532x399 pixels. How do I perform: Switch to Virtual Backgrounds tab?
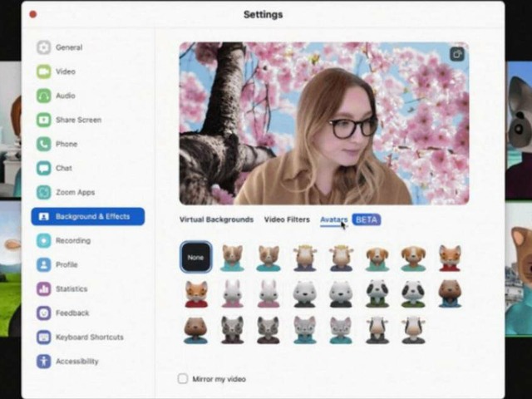(x=216, y=219)
